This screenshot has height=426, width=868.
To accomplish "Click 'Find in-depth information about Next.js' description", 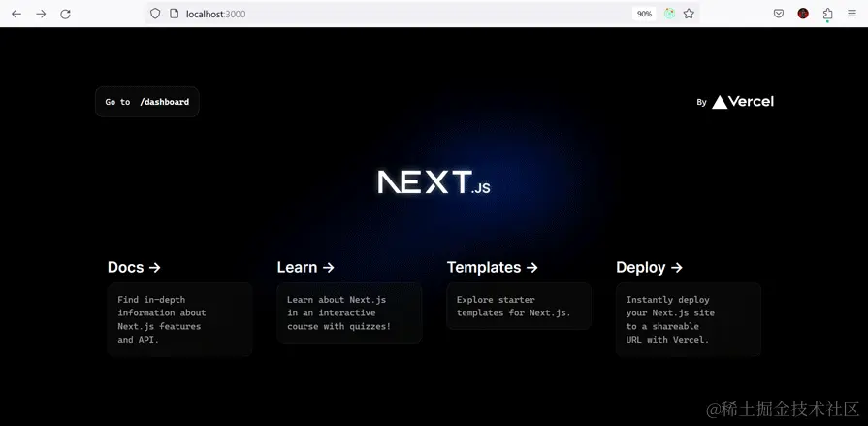I will [x=180, y=319].
